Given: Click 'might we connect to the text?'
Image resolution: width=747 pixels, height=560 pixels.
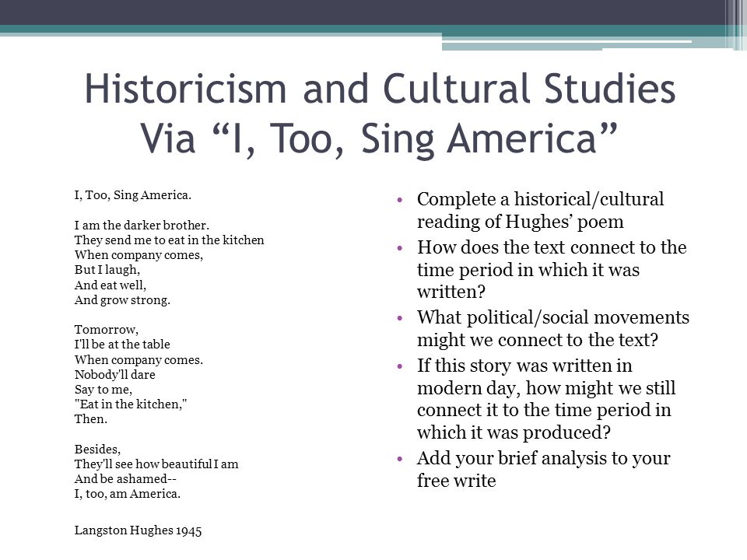Looking at the screenshot, I should coord(538,340).
